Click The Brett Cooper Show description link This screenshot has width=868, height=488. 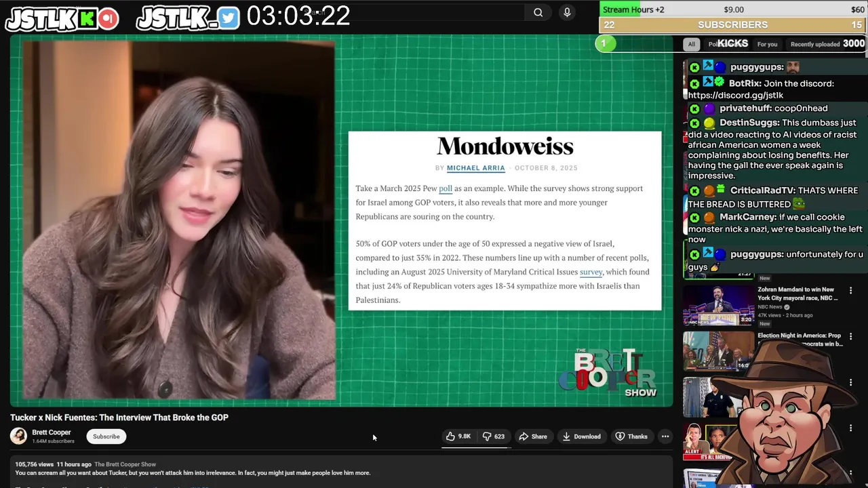[x=125, y=464]
